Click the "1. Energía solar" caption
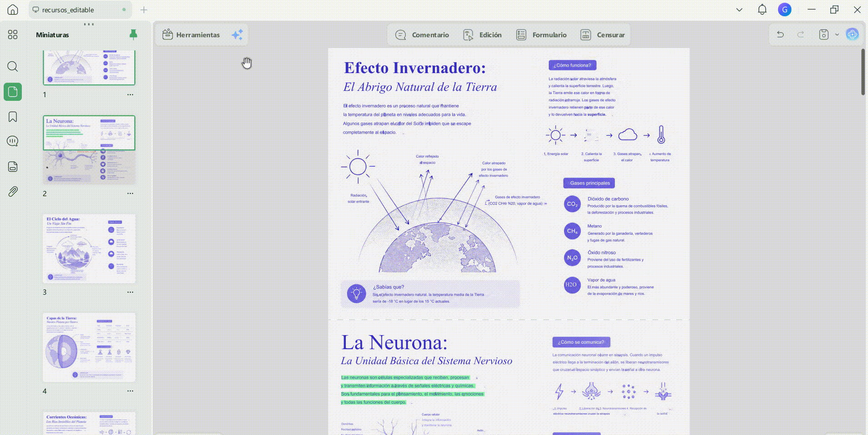The height and width of the screenshot is (435, 868). 556,154
